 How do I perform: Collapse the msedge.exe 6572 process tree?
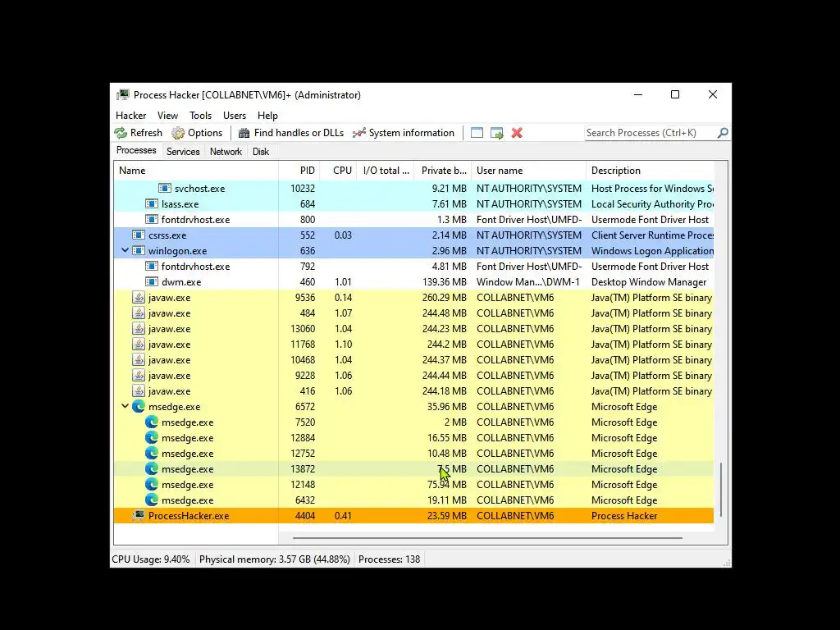(125, 406)
